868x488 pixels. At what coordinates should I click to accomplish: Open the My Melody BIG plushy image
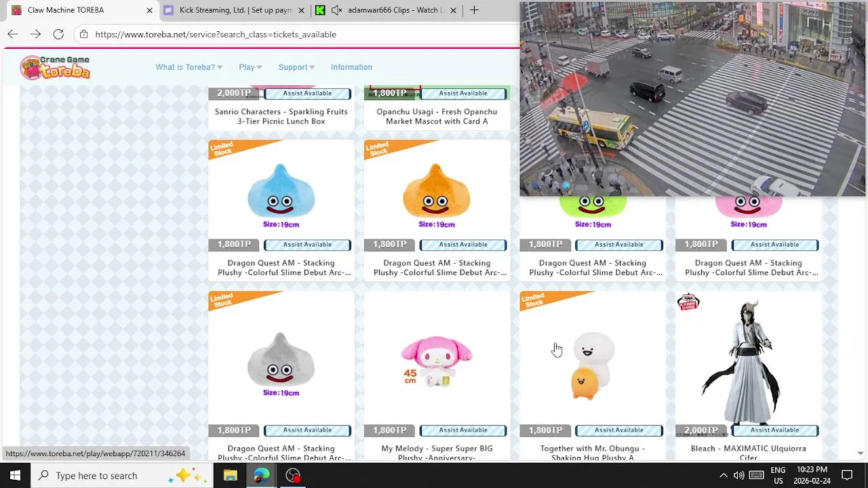tap(437, 361)
